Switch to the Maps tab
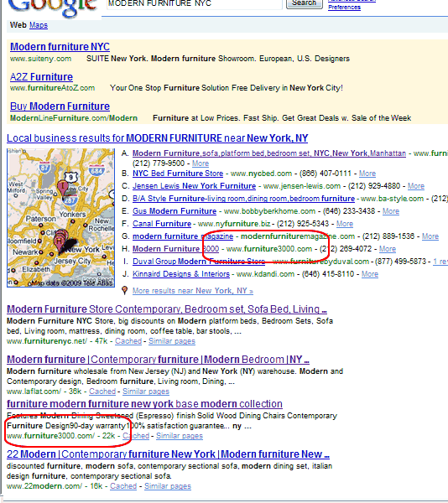The width and height of the screenshot is (448, 503). pyautogui.click(x=39, y=25)
